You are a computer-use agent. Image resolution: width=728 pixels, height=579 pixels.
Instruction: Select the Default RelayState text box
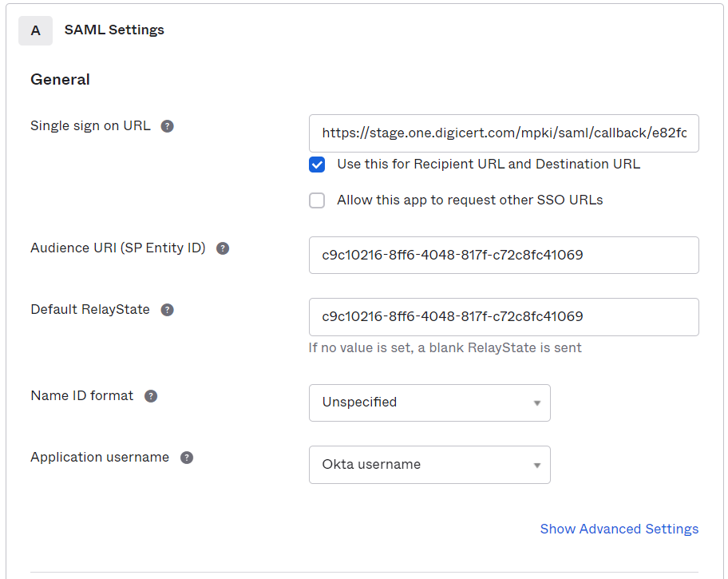tap(503, 317)
